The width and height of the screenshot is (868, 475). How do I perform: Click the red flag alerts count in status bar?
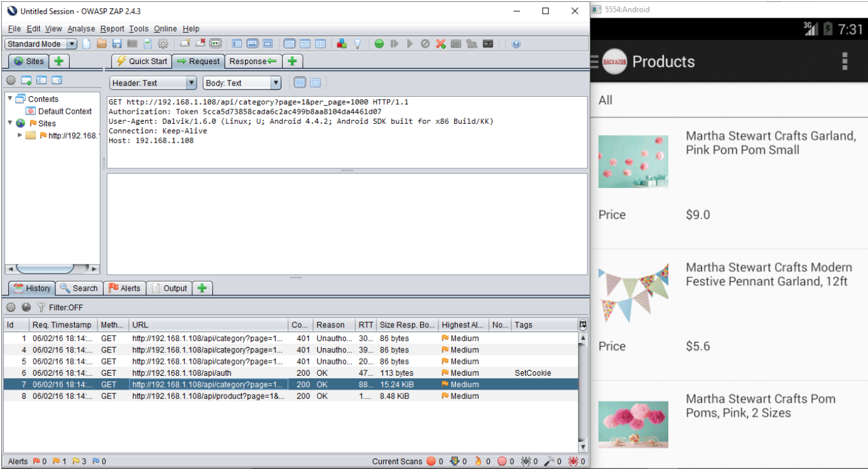[38, 461]
